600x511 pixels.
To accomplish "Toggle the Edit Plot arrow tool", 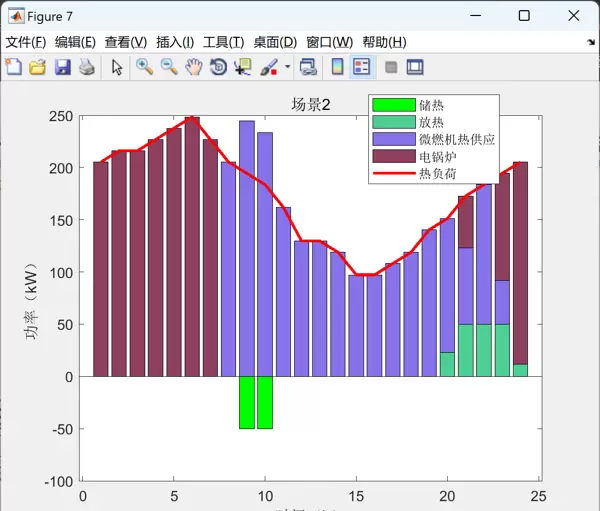I will click(x=117, y=67).
